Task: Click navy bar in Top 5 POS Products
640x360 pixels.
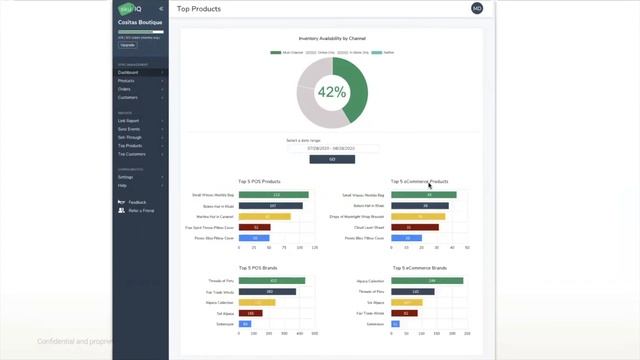Action: (271, 206)
